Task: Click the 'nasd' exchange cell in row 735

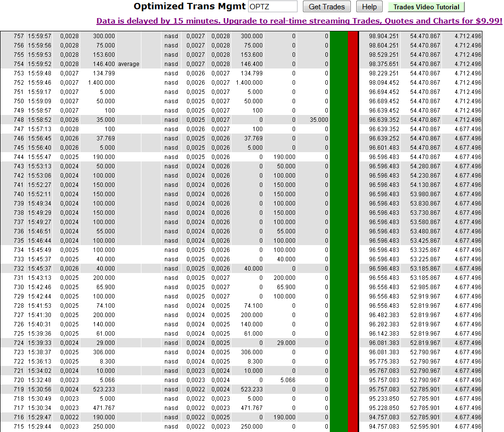Action: pos(171,241)
